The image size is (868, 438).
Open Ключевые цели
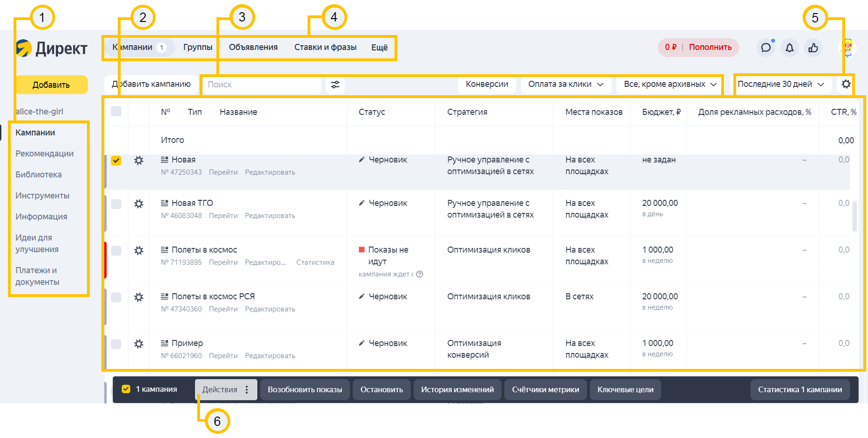click(x=625, y=389)
